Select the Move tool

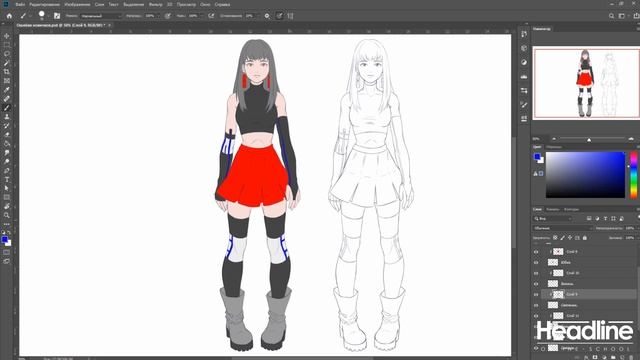7,36
